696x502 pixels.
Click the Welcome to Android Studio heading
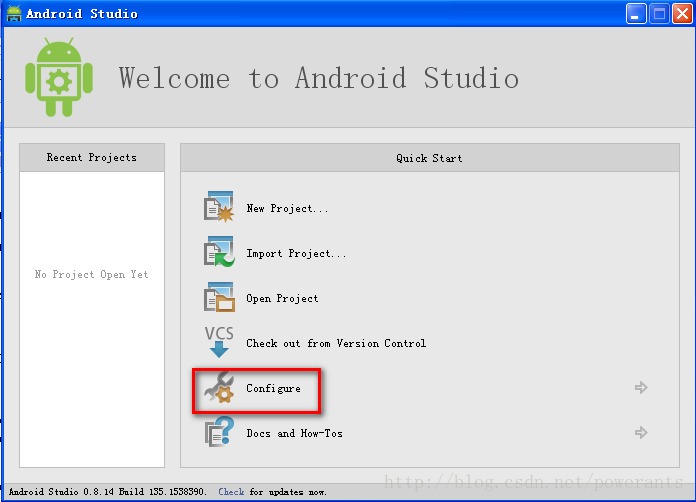point(319,78)
